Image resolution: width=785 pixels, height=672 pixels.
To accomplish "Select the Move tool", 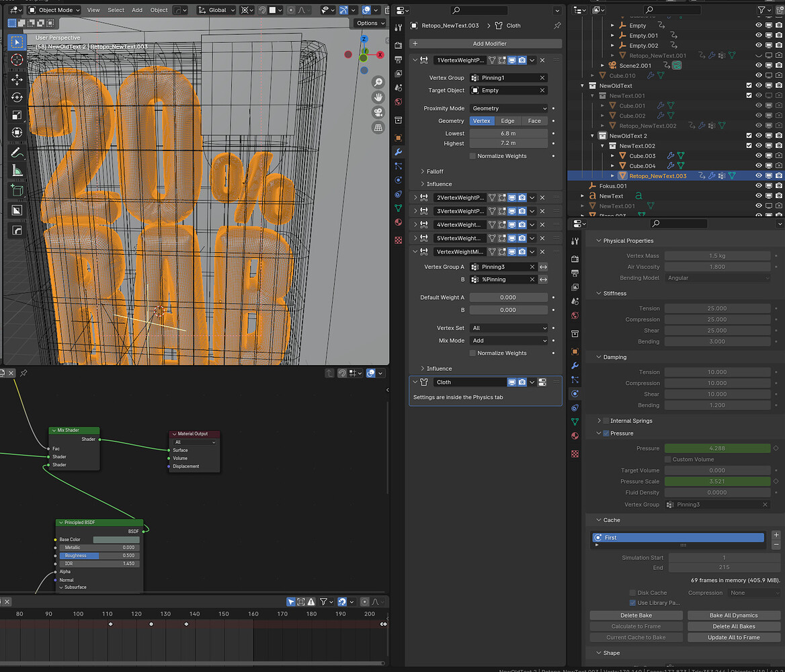I will tap(17, 79).
